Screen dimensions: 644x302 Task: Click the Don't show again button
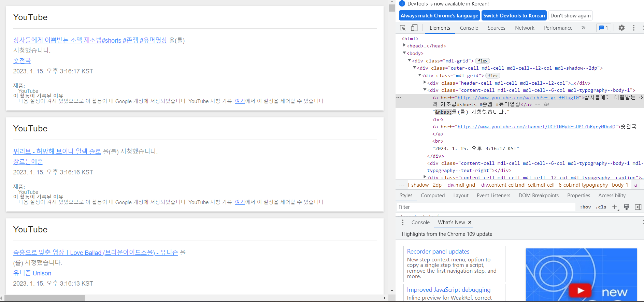tap(570, 16)
